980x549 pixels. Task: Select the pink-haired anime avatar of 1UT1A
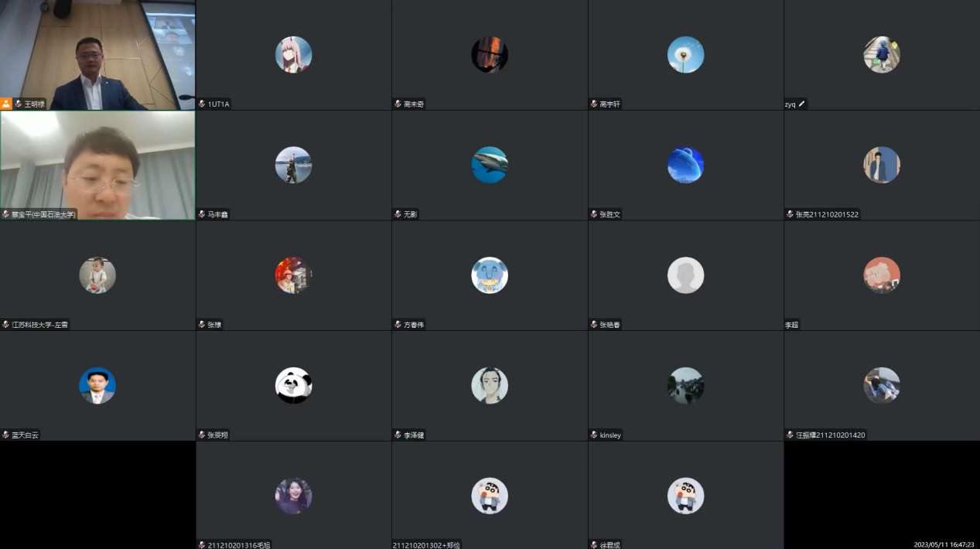pyautogui.click(x=294, y=54)
